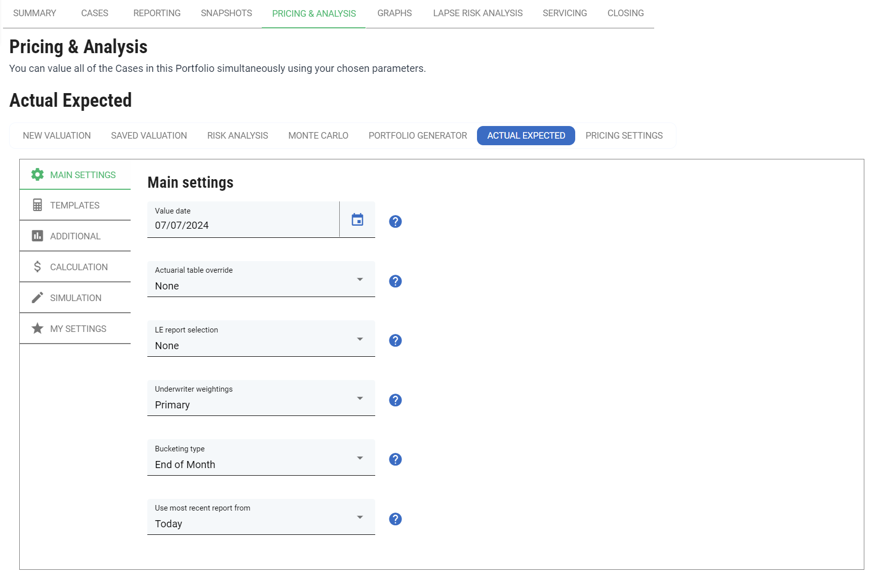The image size is (878, 588).
Task: Open the Bucketing type dropdown
Action: [x=261, y=458]
